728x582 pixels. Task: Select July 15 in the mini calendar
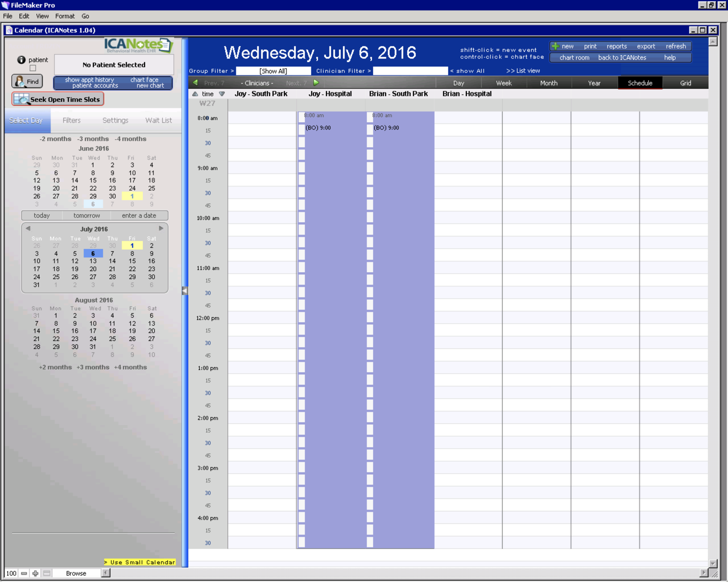pyautogui.click(x=132, y=261)
